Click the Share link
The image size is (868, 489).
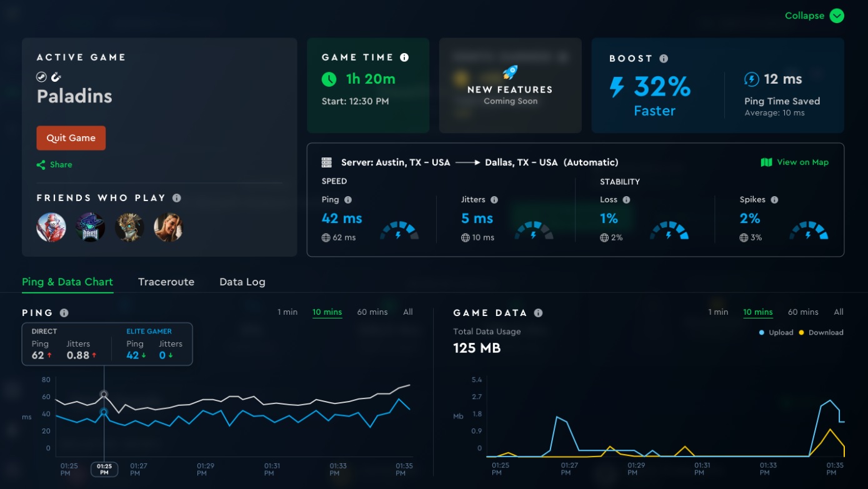pyautogui.click(x=61, y=165)
